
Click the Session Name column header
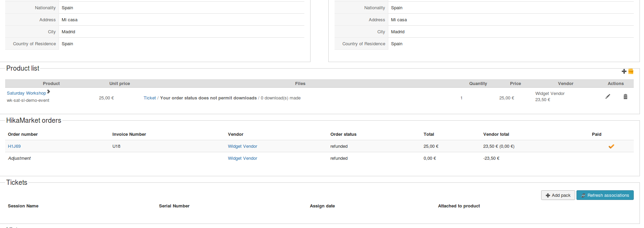[23, 206]
